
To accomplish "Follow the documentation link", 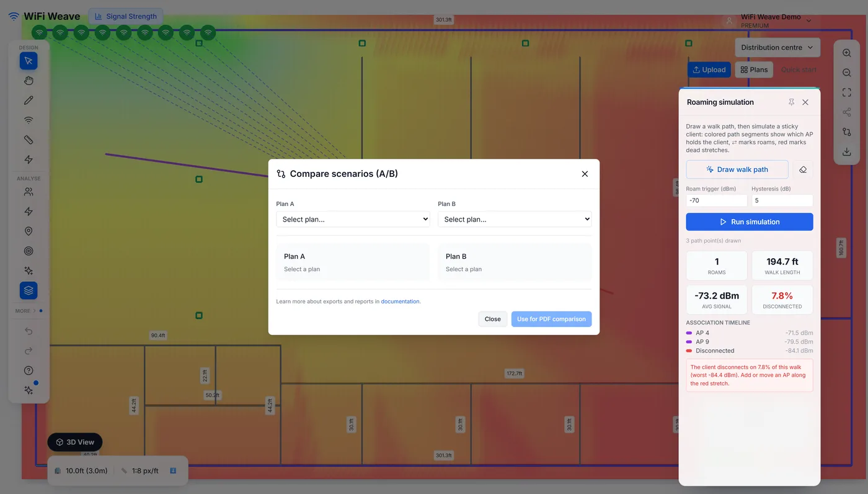I will point(400,302).
